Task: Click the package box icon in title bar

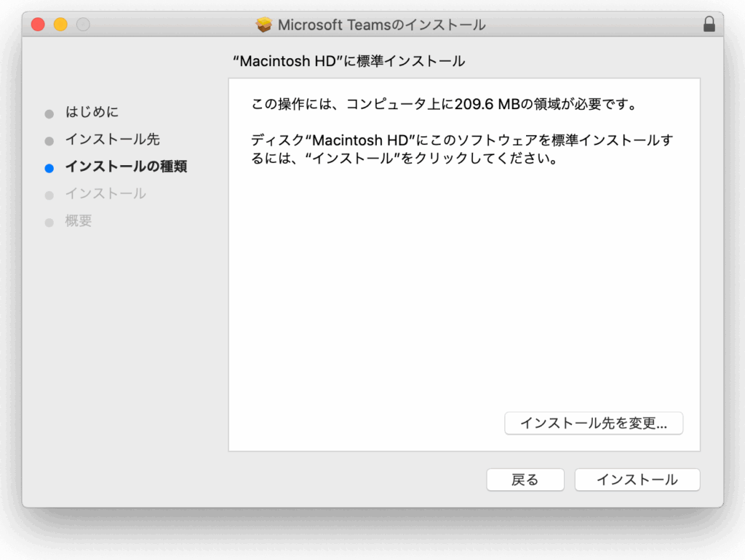Action: (x=264, y=25)
